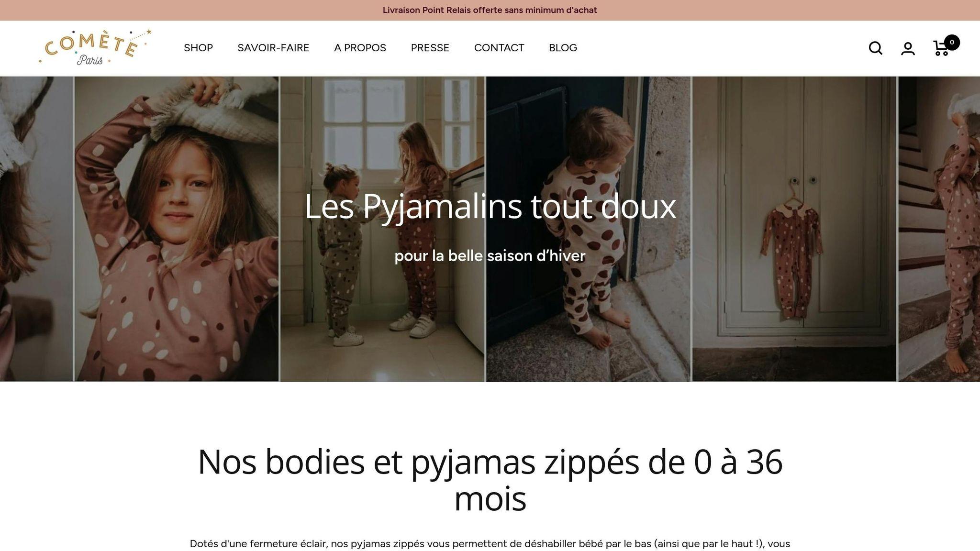Select the girl holding blanket overhead photo
980x551 pixels.
176,229
